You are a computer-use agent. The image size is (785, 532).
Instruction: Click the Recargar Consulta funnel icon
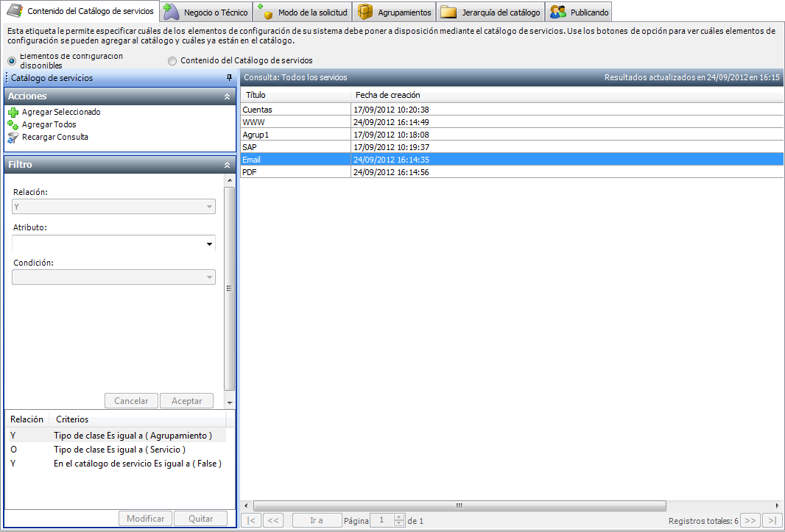13,138
